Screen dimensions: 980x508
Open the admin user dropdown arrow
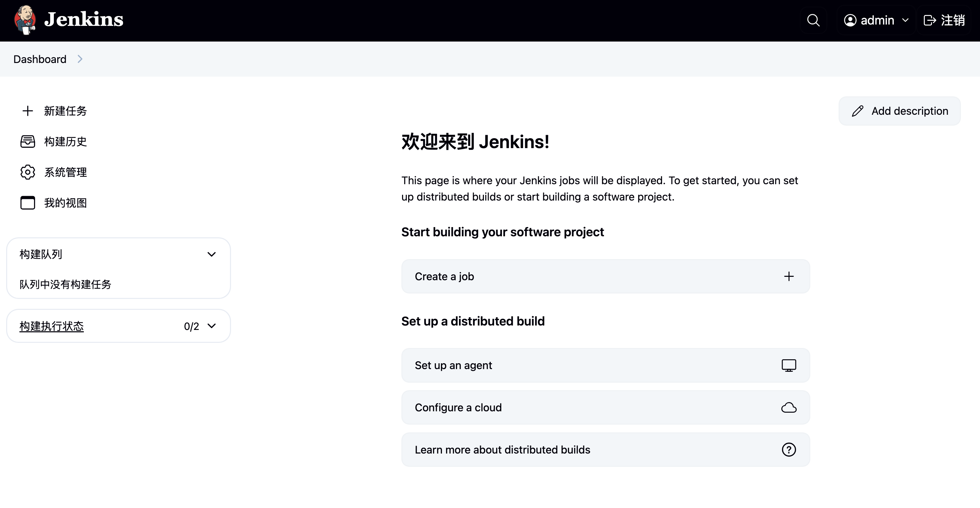(x=905, y=20)
